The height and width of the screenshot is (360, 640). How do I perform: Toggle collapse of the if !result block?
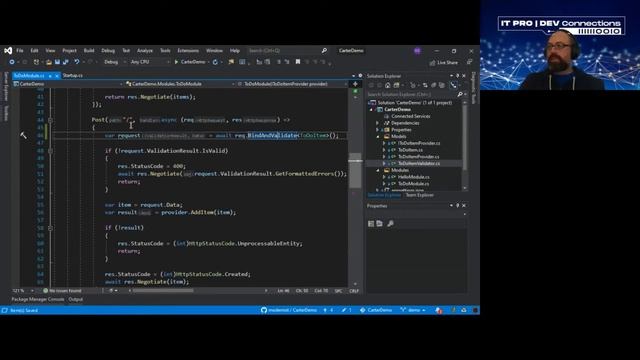pyautogui.click(x=51, y=228)
